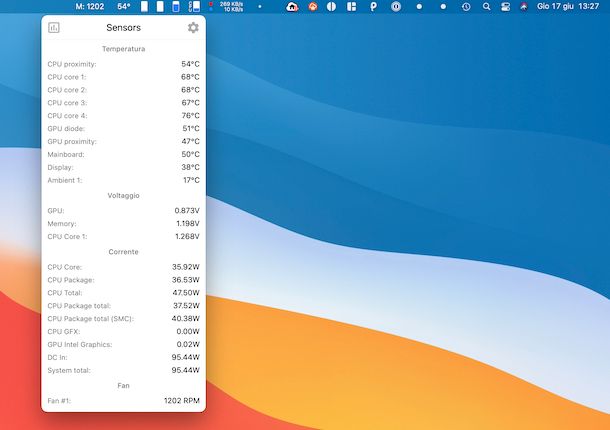
Task: Click the 54° temperature menu bar item
Action: coord(124,7)
